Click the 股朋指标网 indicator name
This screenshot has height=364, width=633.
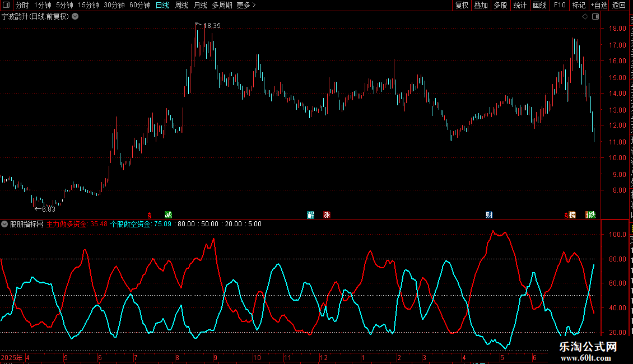click(27, 224)
